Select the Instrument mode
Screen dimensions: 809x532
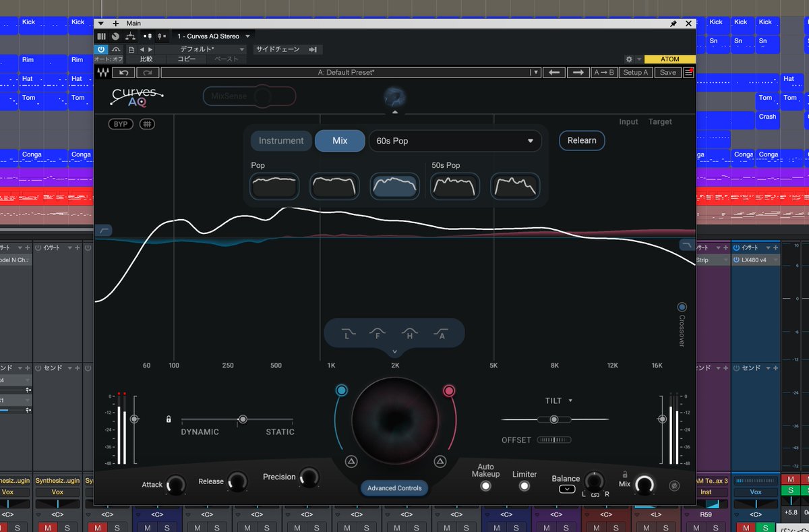click(281, 141)
